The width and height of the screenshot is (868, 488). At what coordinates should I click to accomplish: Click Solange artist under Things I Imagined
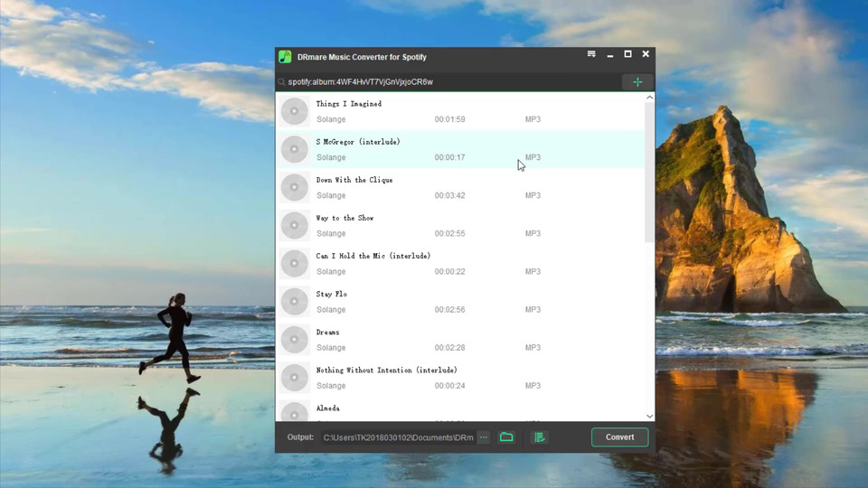[x=331, y=119]
